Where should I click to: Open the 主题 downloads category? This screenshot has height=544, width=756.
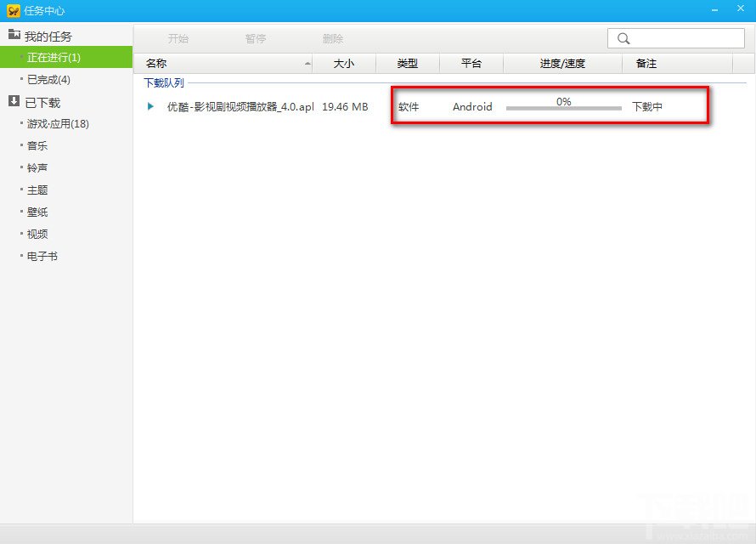coord(37,190)
